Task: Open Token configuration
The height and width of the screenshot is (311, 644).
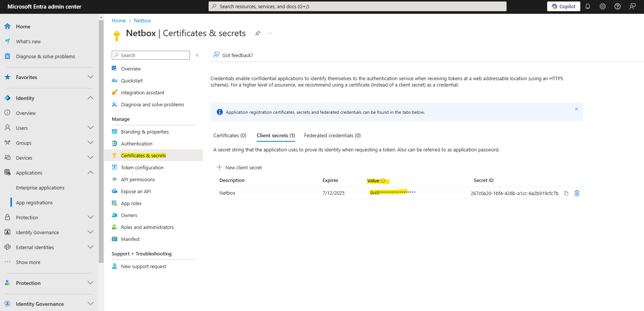Action: click(x=142, y=167)
